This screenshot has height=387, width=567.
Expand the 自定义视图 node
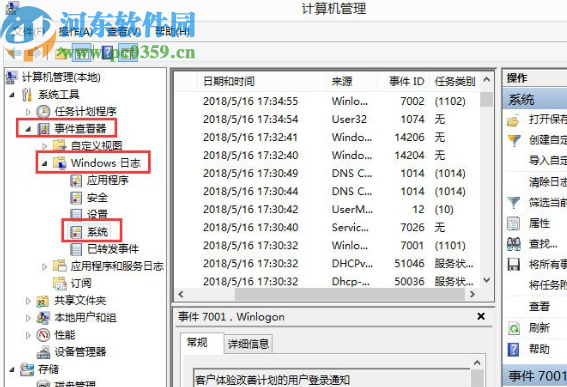point(45,146)
